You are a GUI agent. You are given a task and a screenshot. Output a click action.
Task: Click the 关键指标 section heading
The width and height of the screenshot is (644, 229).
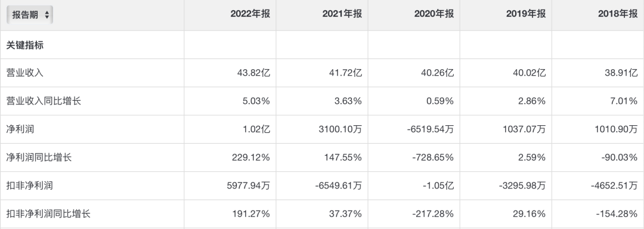(24, 45)
